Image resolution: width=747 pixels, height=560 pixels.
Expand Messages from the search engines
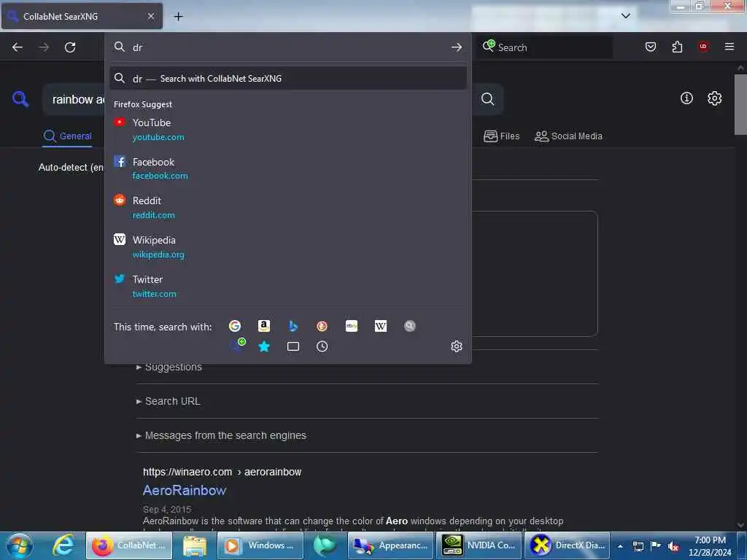[x=221, y=436]
